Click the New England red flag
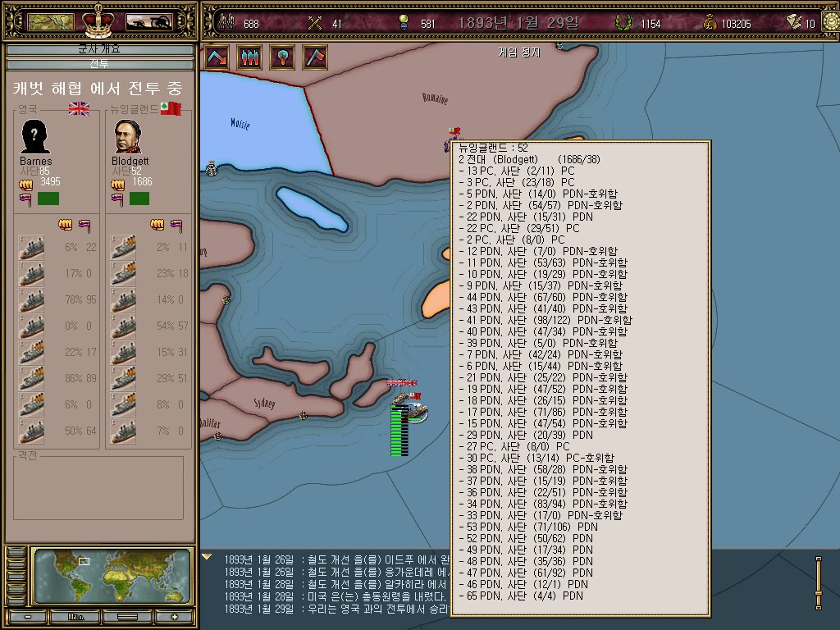Image resolution: width=840 pixels, height=630 pixels. [171, 108]
